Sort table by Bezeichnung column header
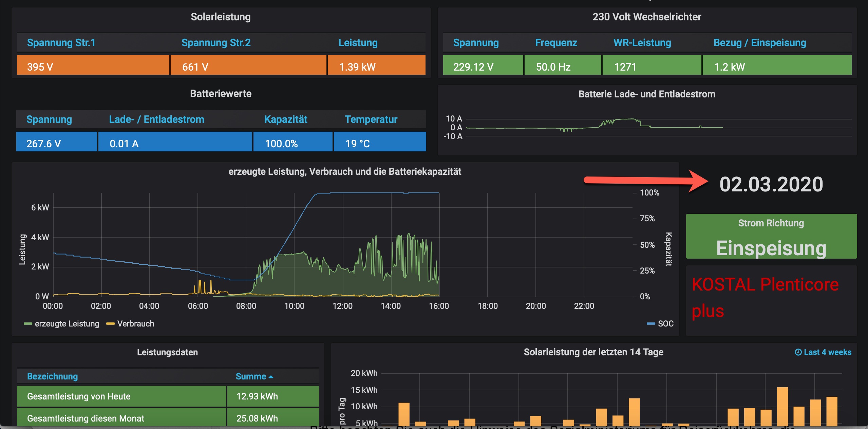 53,376
